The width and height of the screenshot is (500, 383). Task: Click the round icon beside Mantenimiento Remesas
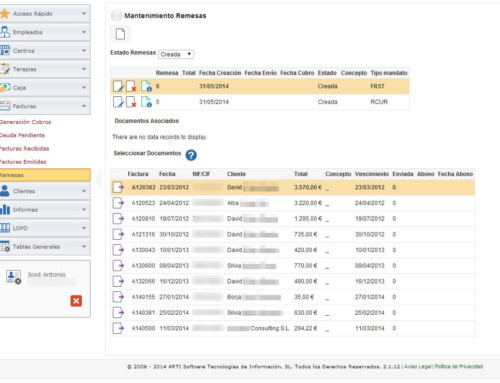tap(116, 15)
